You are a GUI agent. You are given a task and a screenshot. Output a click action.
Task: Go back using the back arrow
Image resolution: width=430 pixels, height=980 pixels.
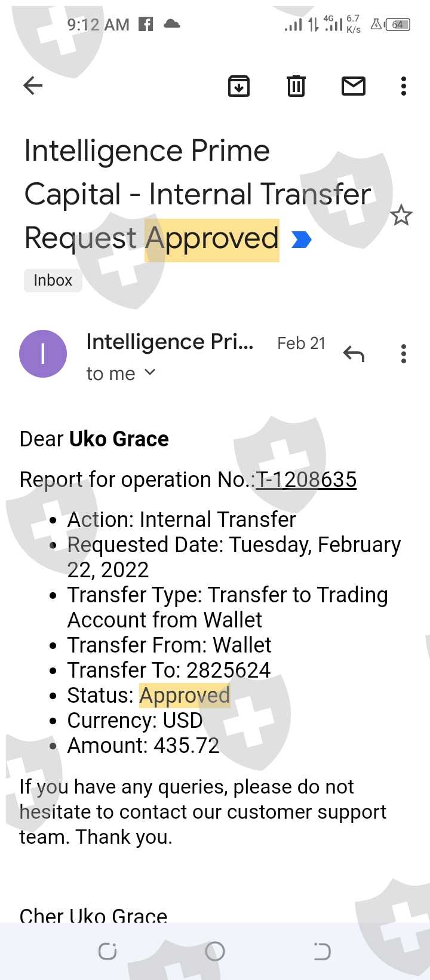[x=33, y=86]
